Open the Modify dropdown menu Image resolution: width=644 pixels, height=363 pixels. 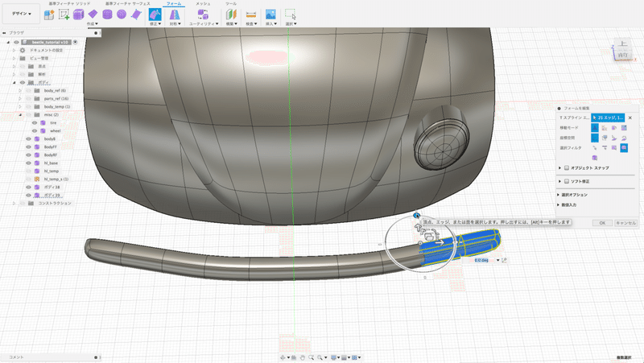[155, 24]
